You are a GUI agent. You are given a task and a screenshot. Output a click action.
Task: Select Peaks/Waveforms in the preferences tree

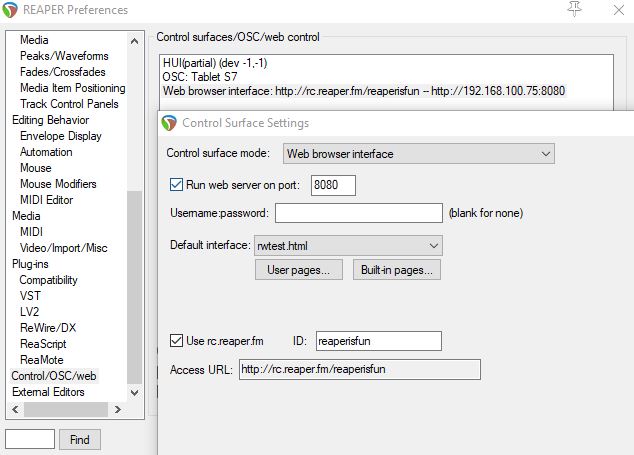tap(64, 56)
